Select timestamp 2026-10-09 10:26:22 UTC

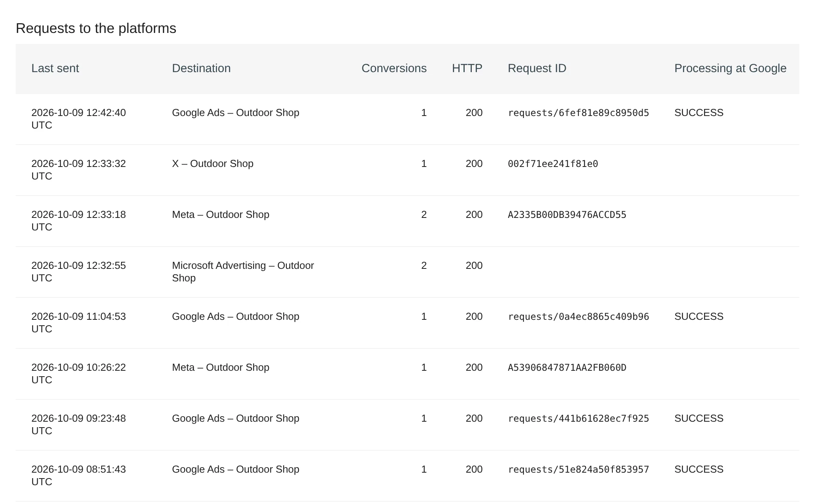tap(78, 373)
